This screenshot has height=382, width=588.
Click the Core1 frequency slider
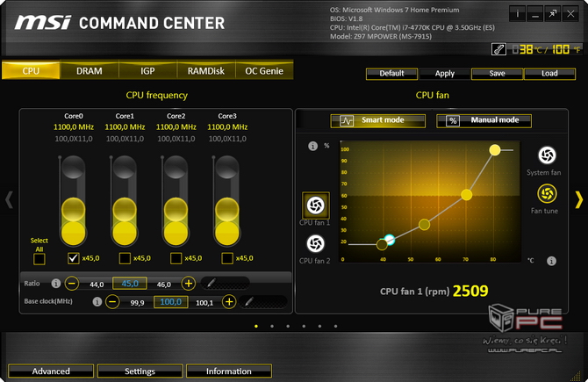click(125, 201)
